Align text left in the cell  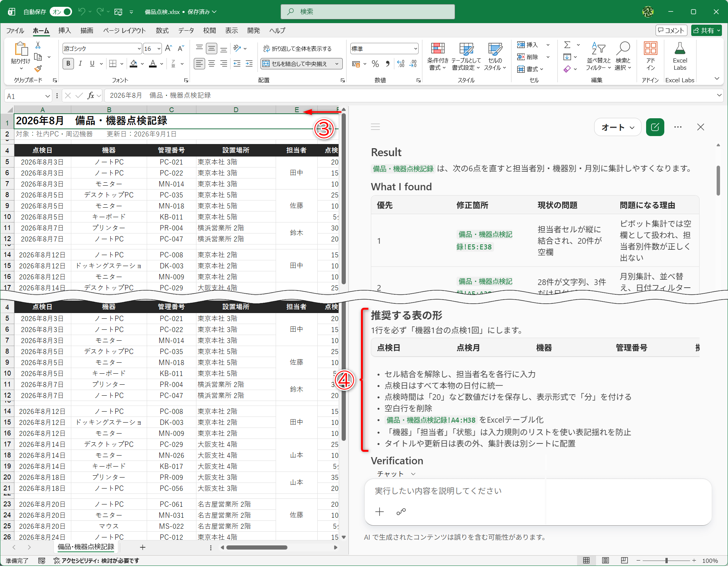click(199, 64)
